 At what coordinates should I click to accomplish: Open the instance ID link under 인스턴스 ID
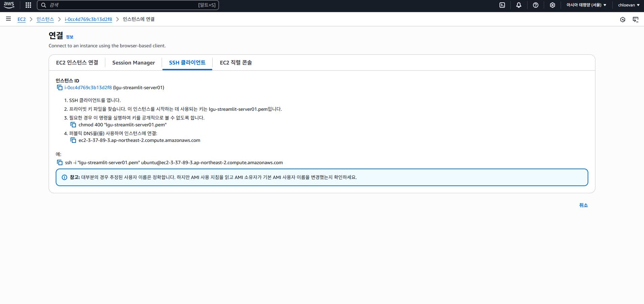(88, 87)
